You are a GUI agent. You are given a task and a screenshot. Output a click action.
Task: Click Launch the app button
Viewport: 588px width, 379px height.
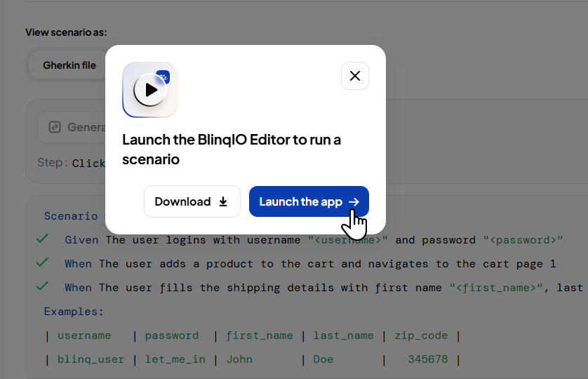309,201
